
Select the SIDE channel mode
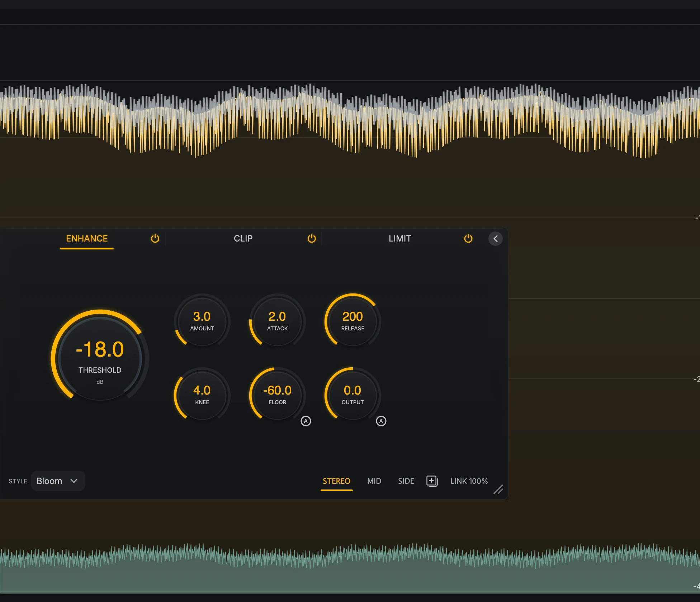click(x=406, y=481)
